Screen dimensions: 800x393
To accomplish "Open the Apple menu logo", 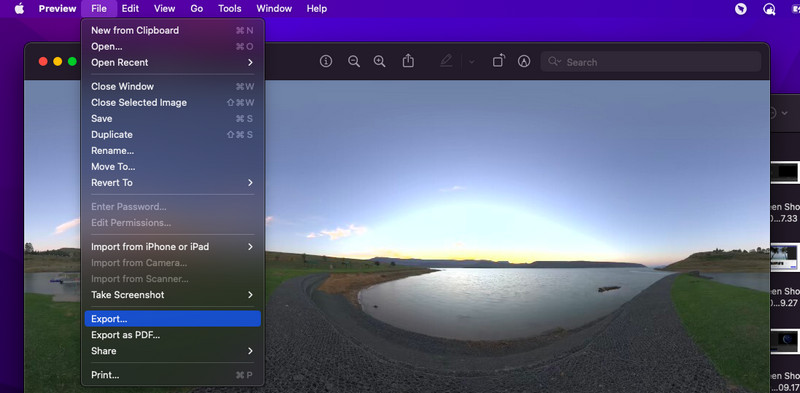I will click(x=19, y=9).
